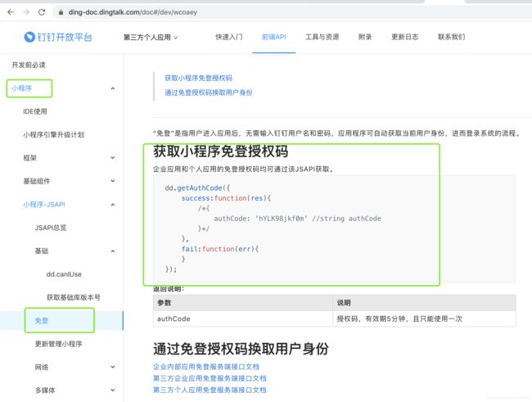Viewport: 532px width, 402px height.
Task: Open 第三方个人应用免登服务端接口文档 link
Action: click(210, 390)
